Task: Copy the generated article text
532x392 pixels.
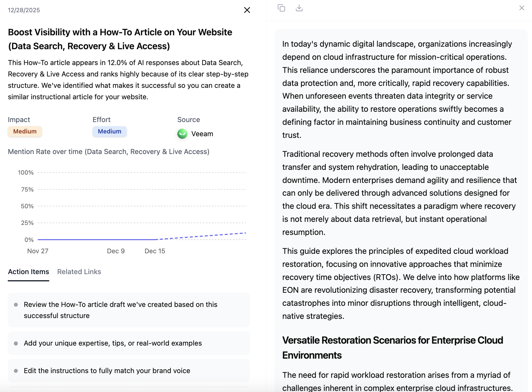Action: (282, 8)
